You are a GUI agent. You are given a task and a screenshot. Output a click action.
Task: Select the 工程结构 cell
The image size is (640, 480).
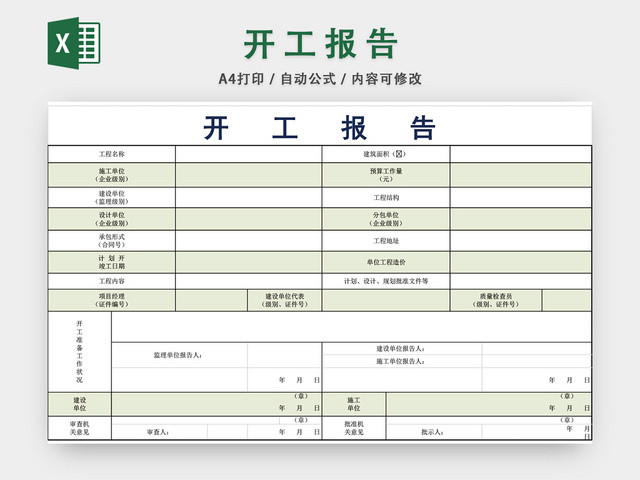(x=386, y=198)
